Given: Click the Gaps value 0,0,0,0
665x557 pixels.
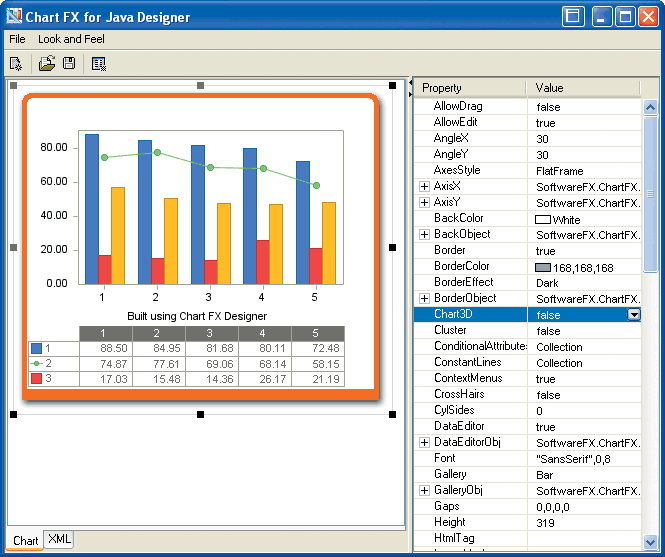Looking at the screenshot, I should (x=553, y=507).
